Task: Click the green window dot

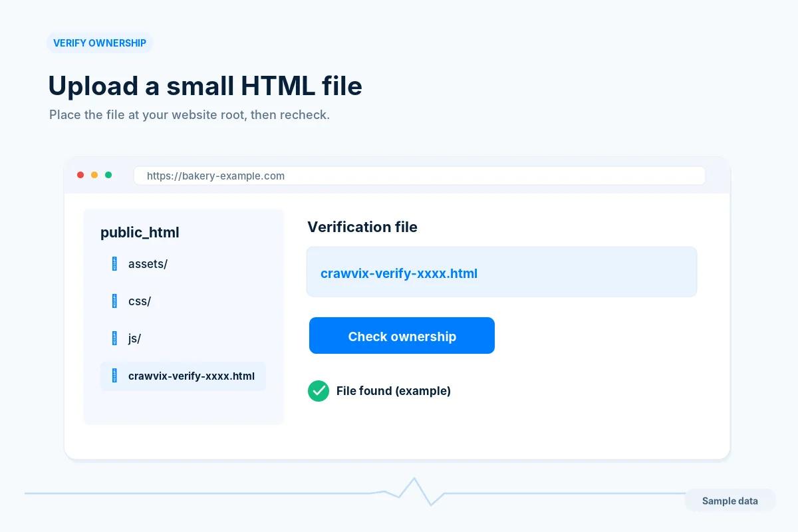Action: [108, 175]
